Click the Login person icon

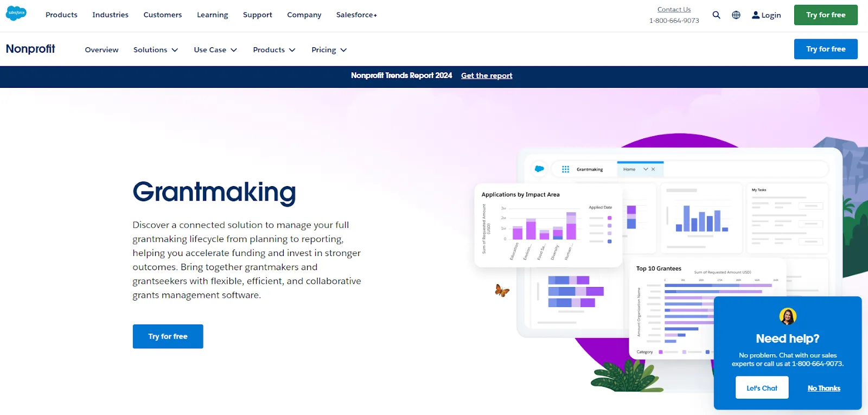755,15
